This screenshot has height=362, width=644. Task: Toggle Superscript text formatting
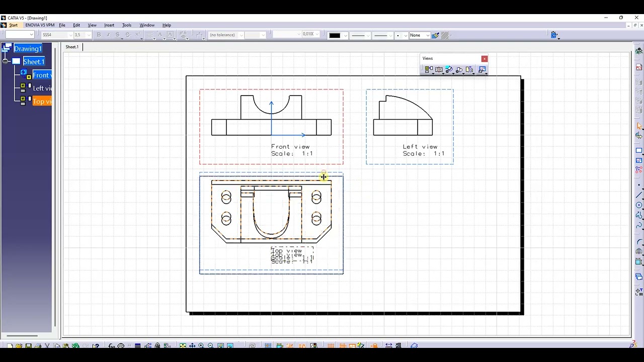pyautogui.click(x=138, y=35)
